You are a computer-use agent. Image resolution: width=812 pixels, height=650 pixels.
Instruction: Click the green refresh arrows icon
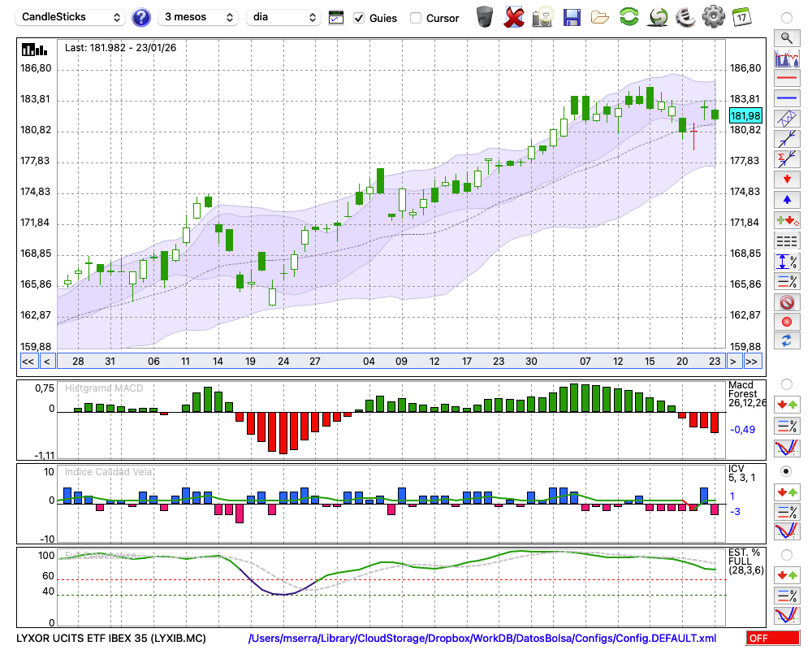[x=628, y=17]
